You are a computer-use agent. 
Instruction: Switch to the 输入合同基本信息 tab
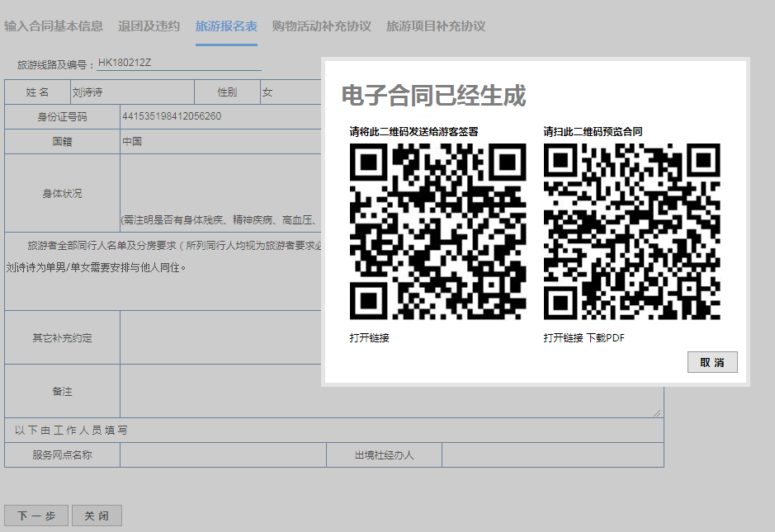point(54,26)
